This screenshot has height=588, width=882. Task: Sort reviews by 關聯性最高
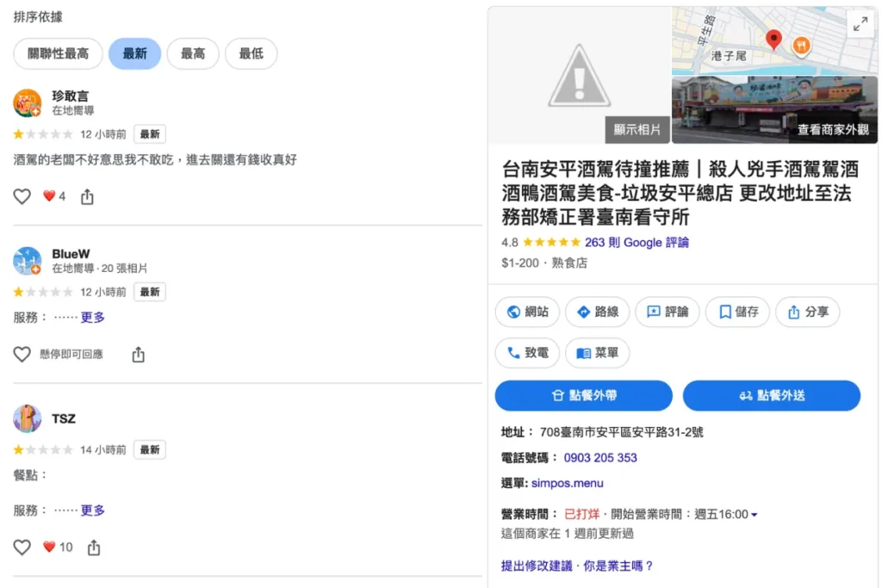coord(58,54)
